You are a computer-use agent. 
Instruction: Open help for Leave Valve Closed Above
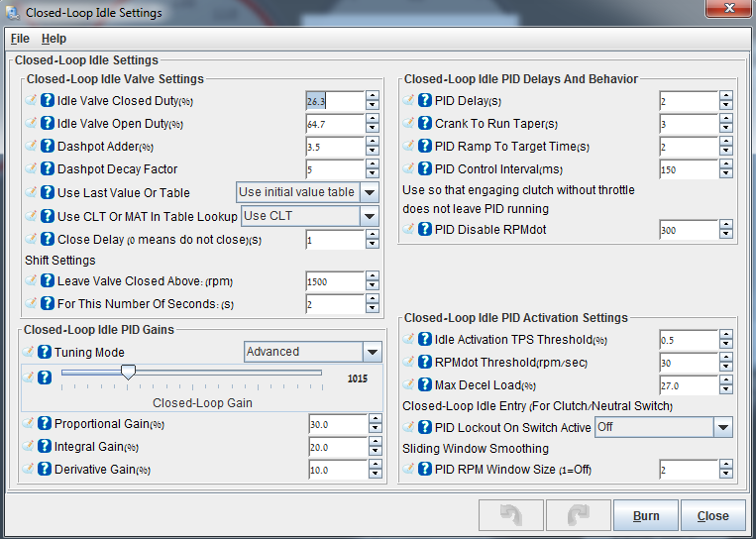coord(48,280)
